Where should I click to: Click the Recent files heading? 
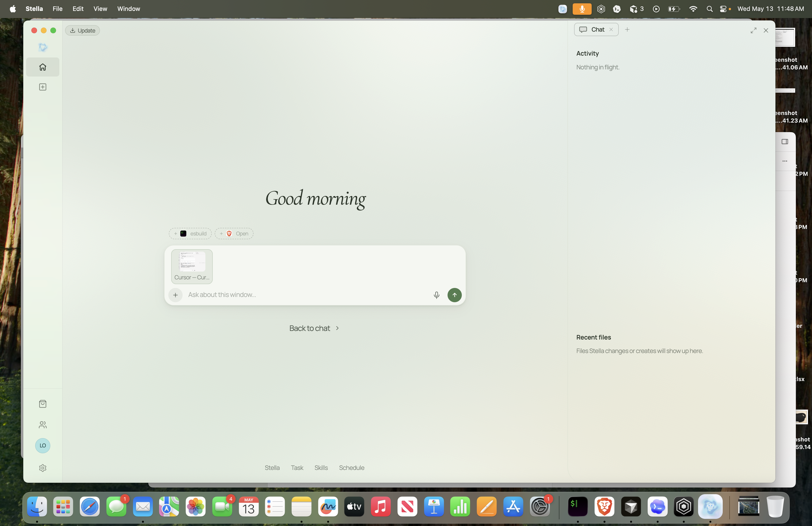click(594, 338)
